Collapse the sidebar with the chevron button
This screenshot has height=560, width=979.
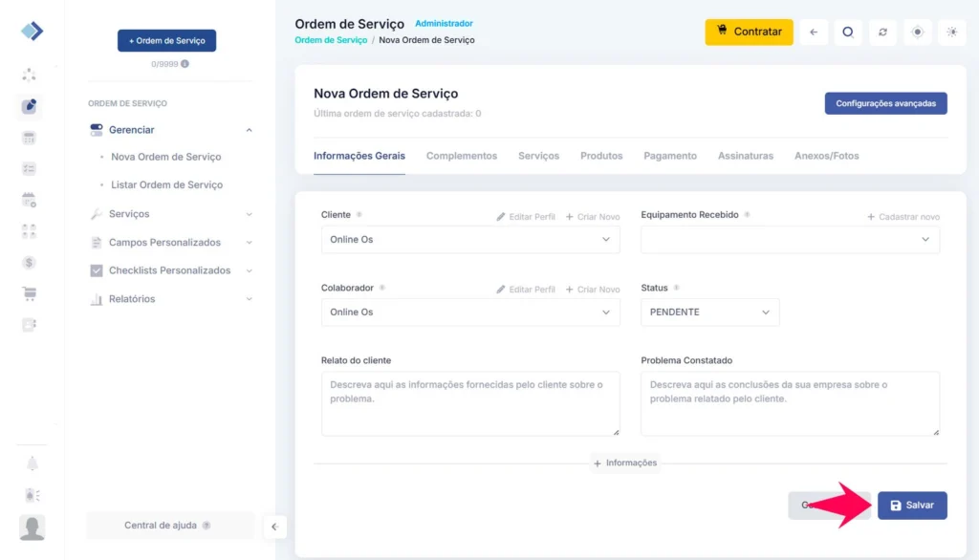pos(274,527)
